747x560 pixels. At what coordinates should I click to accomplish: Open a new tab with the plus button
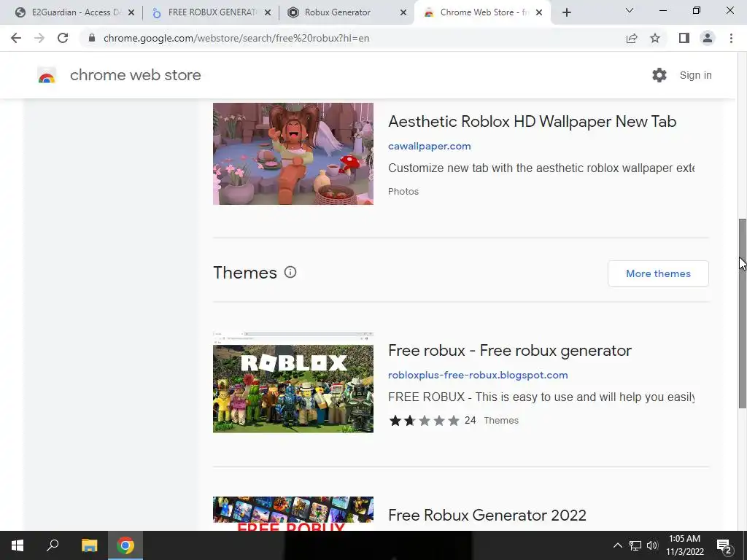[x=566, y=13]
